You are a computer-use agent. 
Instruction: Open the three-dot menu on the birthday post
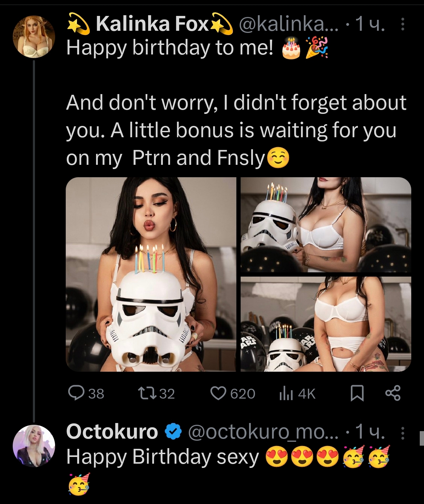coord(402,25)
